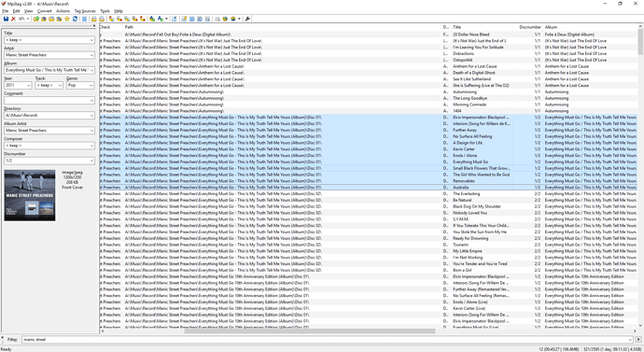The width and height of the screenshot is (644, 352).
Task: Open the Year dropdown showing 2011
Action: [28, 86]
